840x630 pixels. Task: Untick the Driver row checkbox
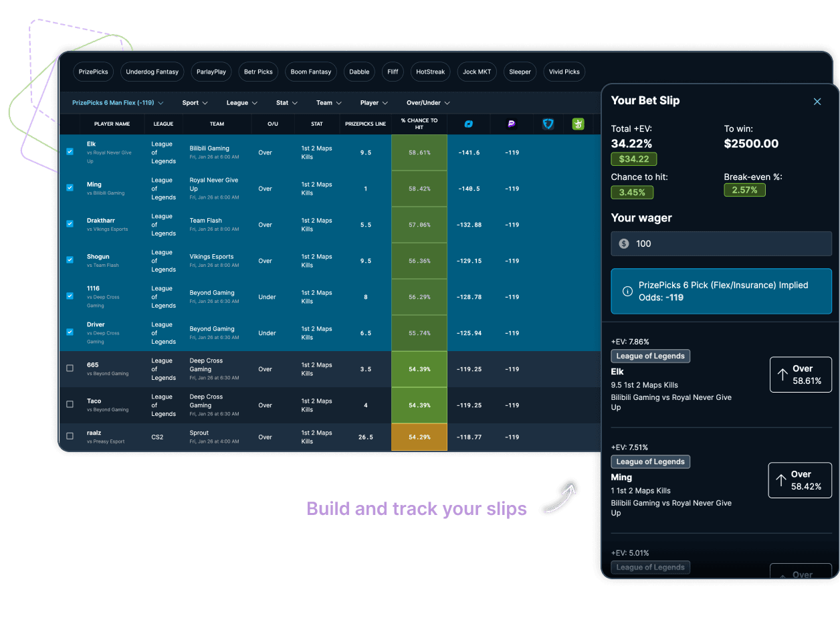(x=70, y=332)
